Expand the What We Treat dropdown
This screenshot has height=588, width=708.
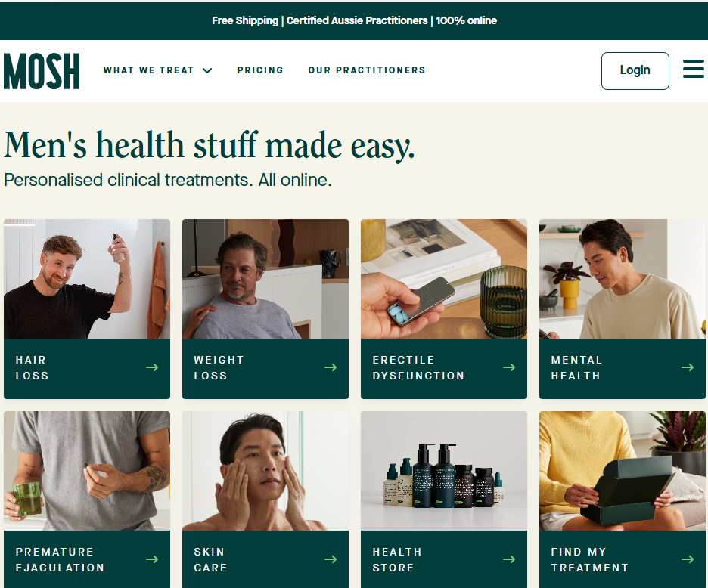pyautogui.click(x=157, y=70)
